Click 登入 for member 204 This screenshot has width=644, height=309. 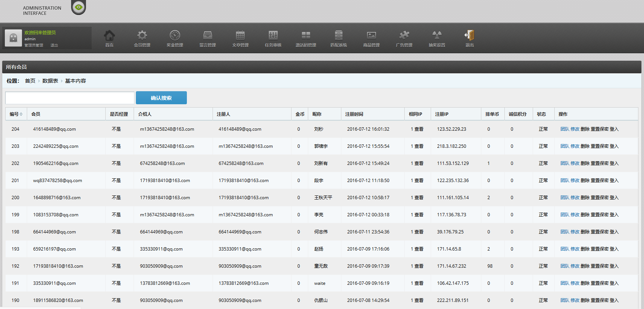pyautogui.click(x=614, y=129)
